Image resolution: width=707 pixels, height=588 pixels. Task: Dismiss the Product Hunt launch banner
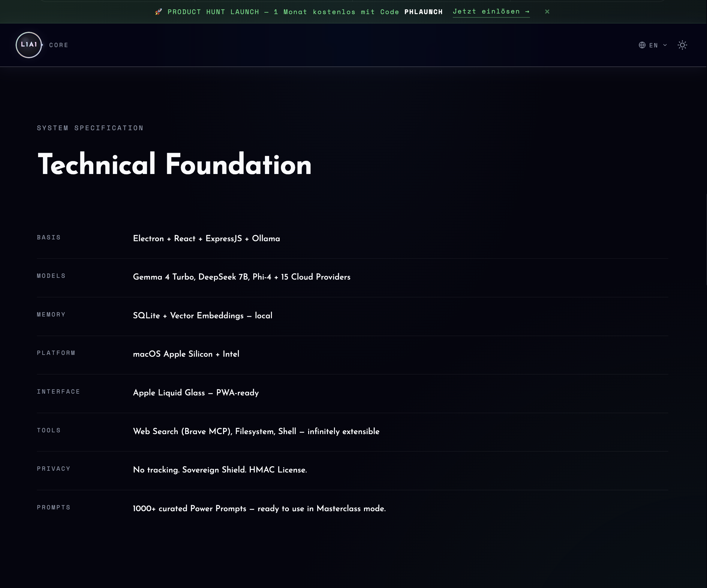(x=547, y=11)
